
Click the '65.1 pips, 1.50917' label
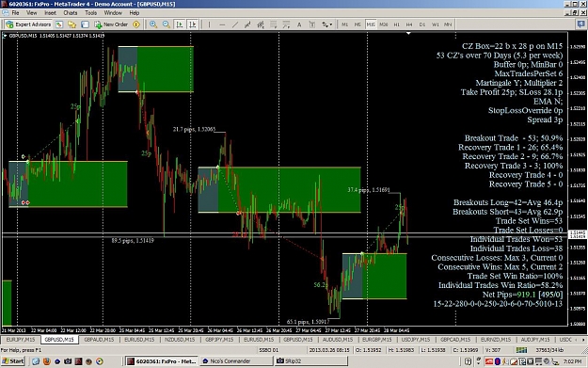click(x=308, y=322)
